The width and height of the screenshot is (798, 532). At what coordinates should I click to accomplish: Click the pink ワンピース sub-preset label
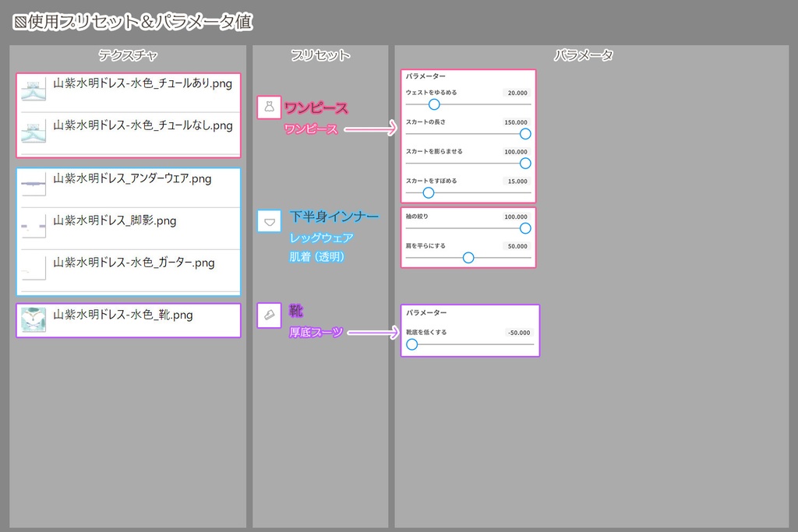coord(310,129)
